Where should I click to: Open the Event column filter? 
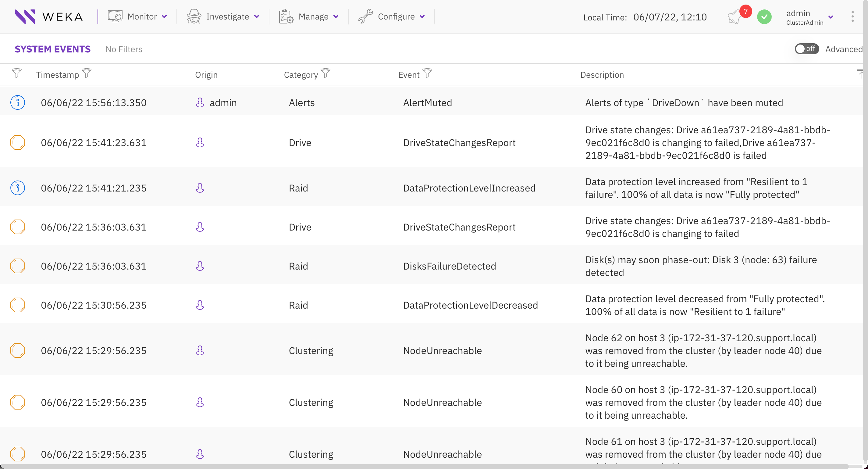coord(427,73)
